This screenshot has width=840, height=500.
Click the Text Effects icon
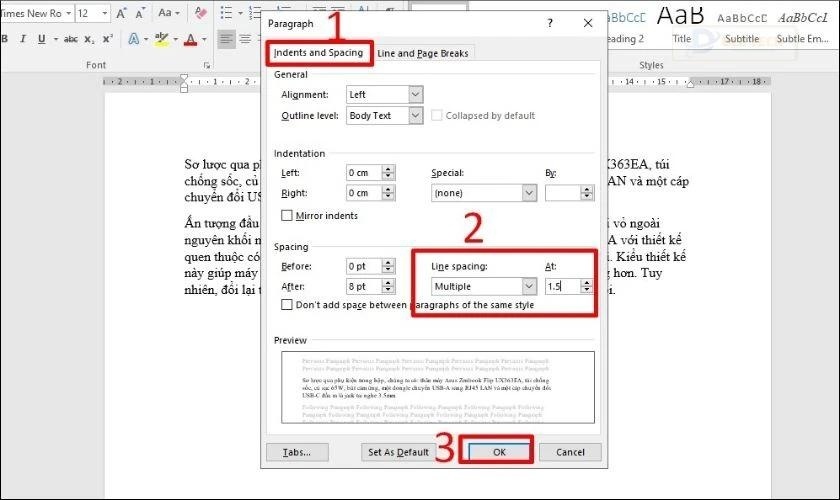133,39
